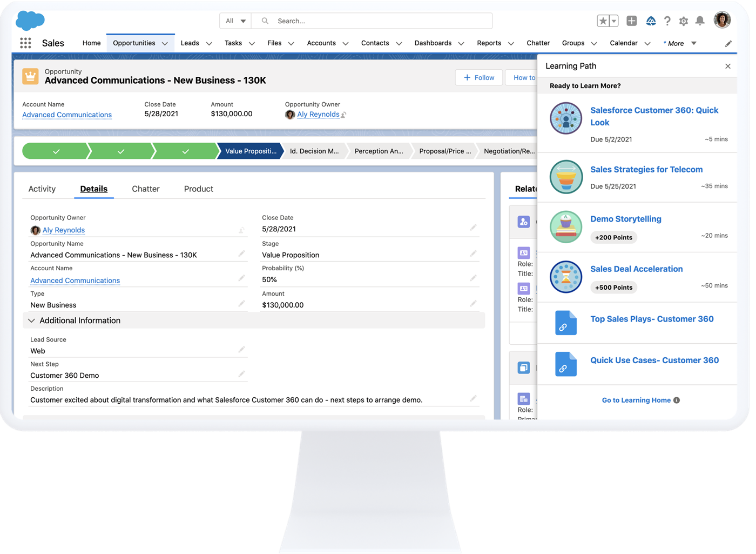756x554 pixels.
Task: Open the Notifications bell
Action: coord(700,21)
